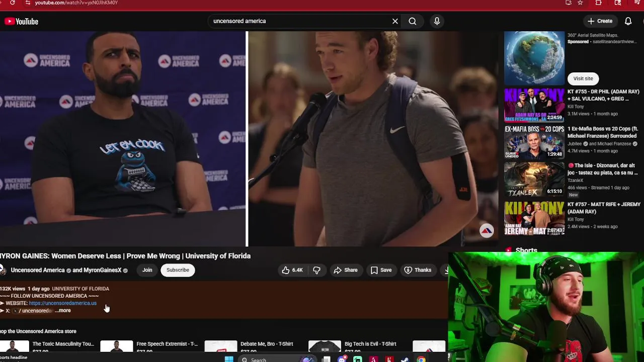
Task: Click the video player area
Action: pos(249,139)
